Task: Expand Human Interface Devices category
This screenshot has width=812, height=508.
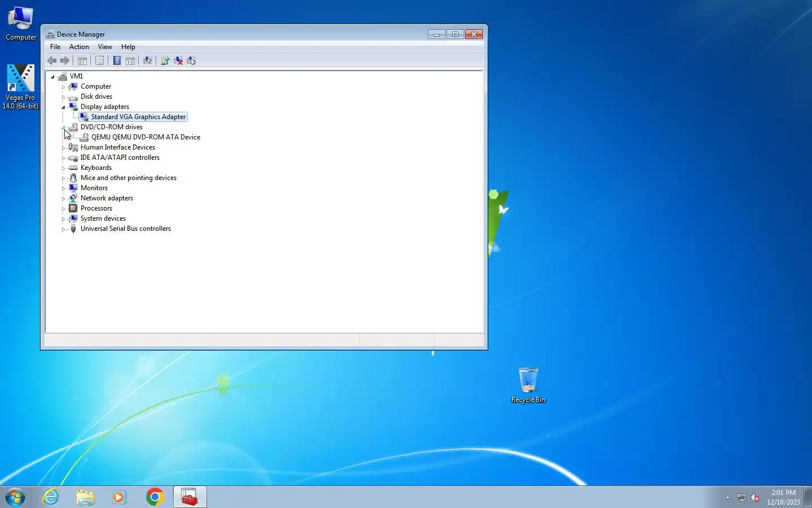Action: (x=63, y=148)
